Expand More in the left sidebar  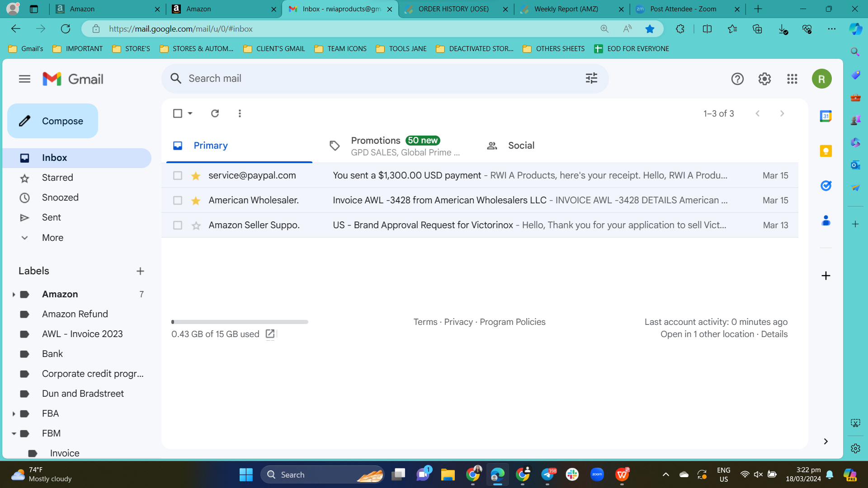coord(52,238)
